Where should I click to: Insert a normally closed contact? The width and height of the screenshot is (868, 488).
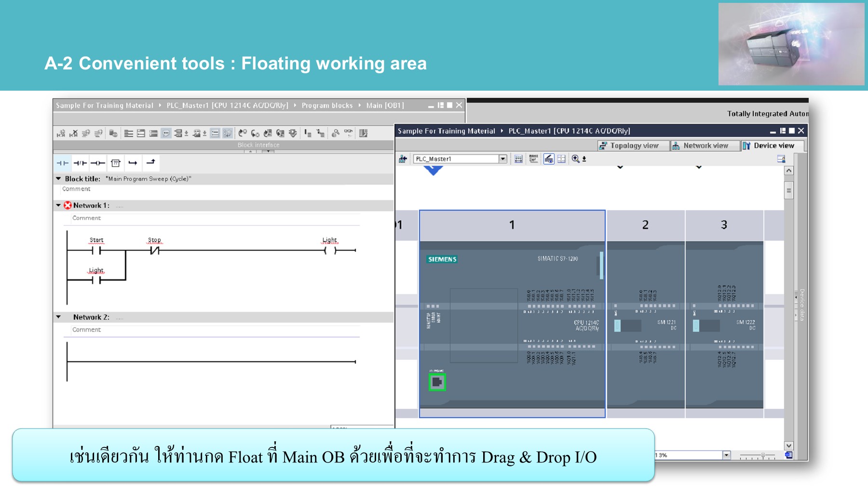pyautogui.click(x=81, y=163)
